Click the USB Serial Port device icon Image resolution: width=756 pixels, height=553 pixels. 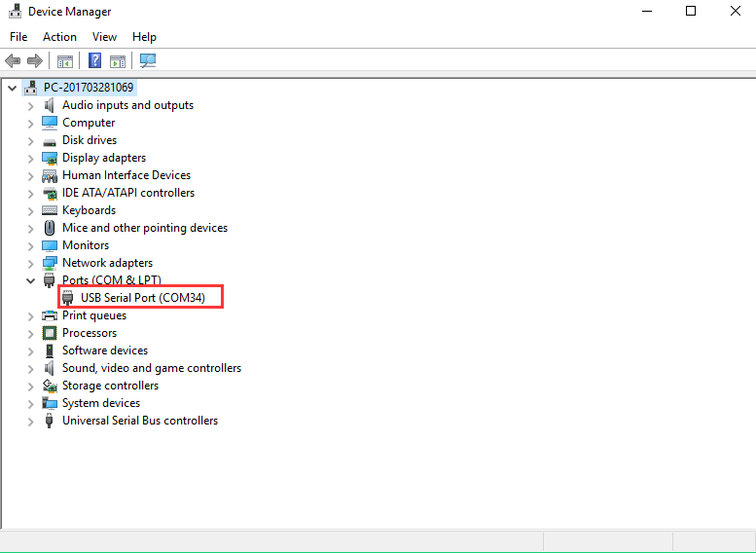tap(67, 298)
